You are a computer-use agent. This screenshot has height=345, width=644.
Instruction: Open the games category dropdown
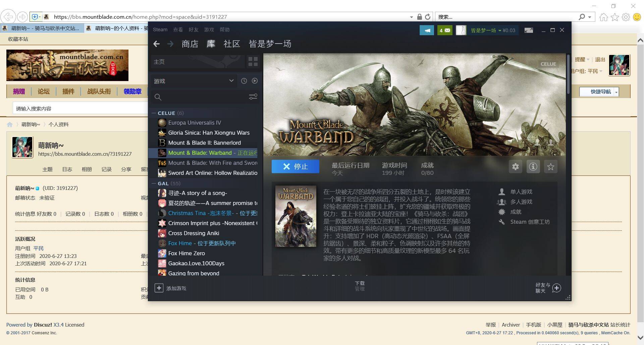click(194, 81)
